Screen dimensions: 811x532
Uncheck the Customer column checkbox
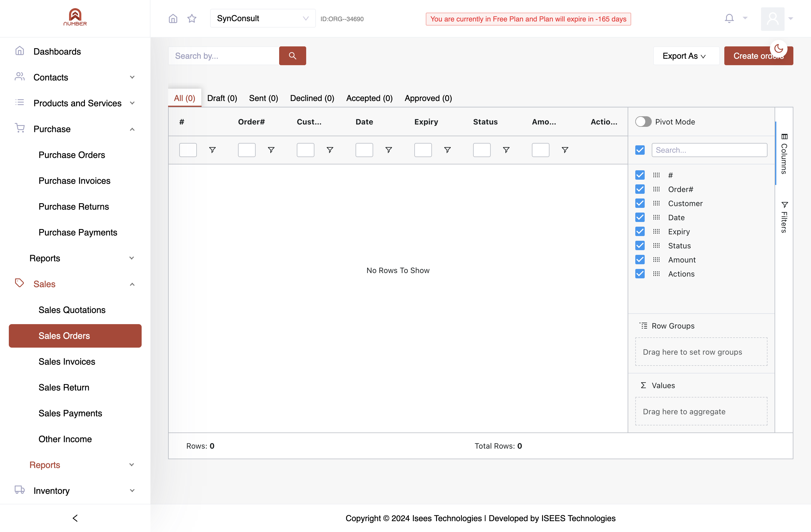point(640,203)
